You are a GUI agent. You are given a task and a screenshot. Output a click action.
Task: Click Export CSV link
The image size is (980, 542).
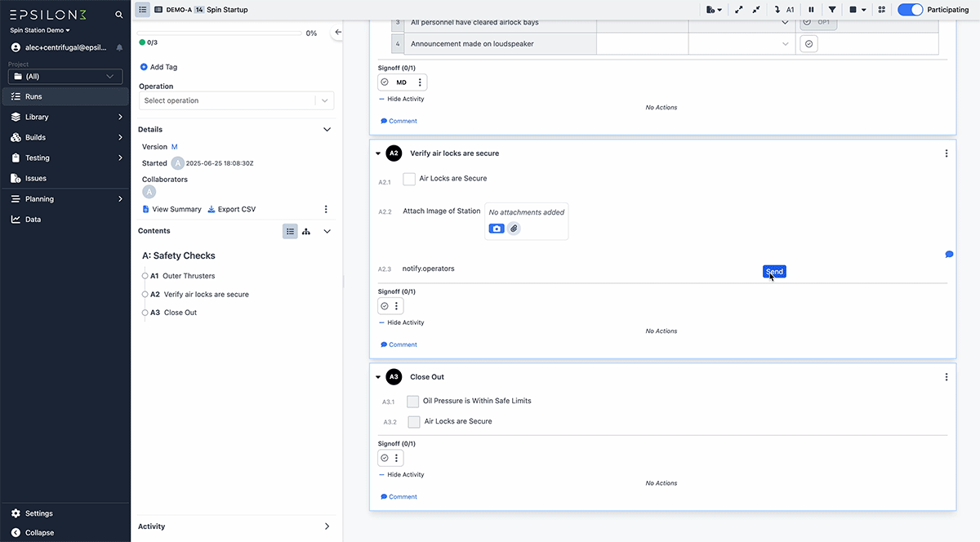[232, 210]
